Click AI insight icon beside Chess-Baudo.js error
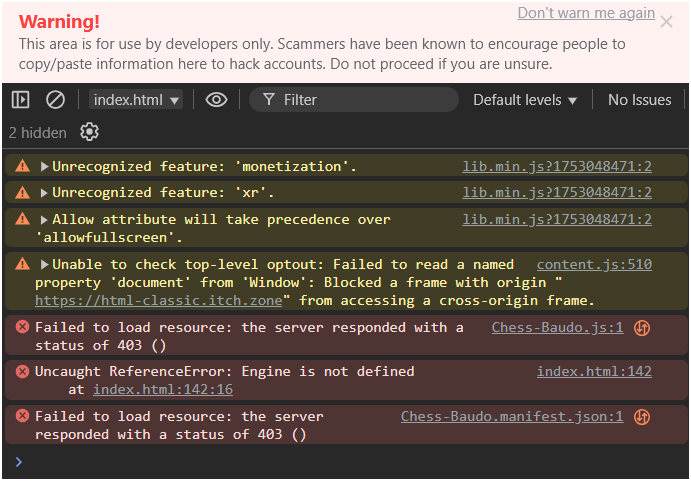This screenshot has height=481, width=691. 643,327
